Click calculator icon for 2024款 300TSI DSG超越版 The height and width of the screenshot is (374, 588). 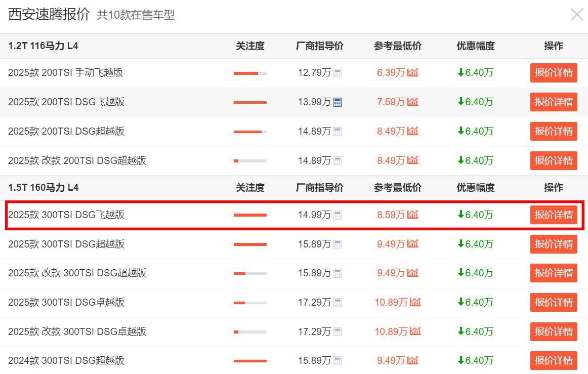click(338, 361)
